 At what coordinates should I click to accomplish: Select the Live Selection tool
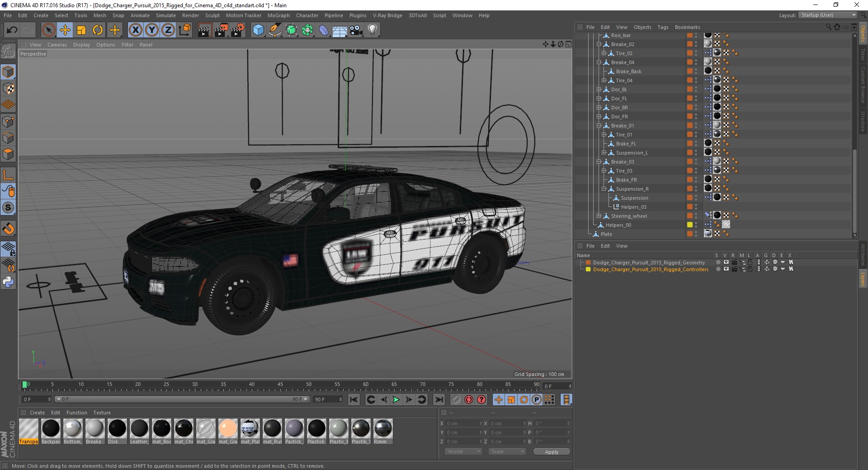tap(48, 30)
